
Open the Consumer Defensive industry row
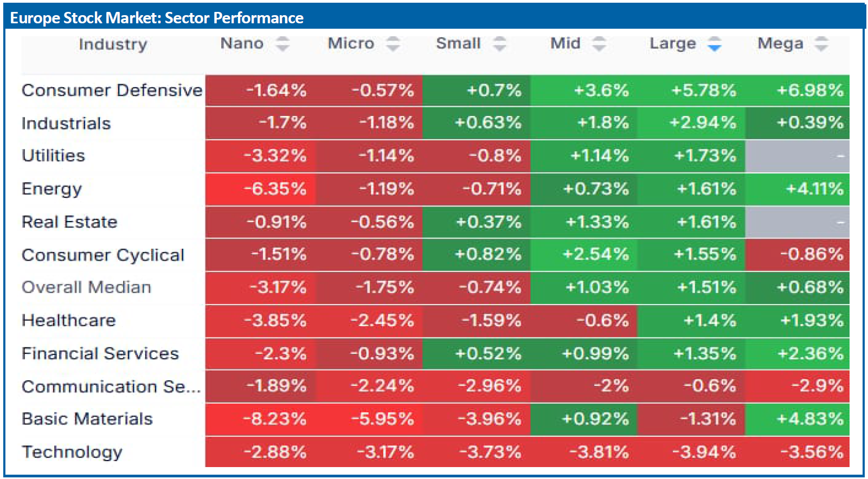112,90
